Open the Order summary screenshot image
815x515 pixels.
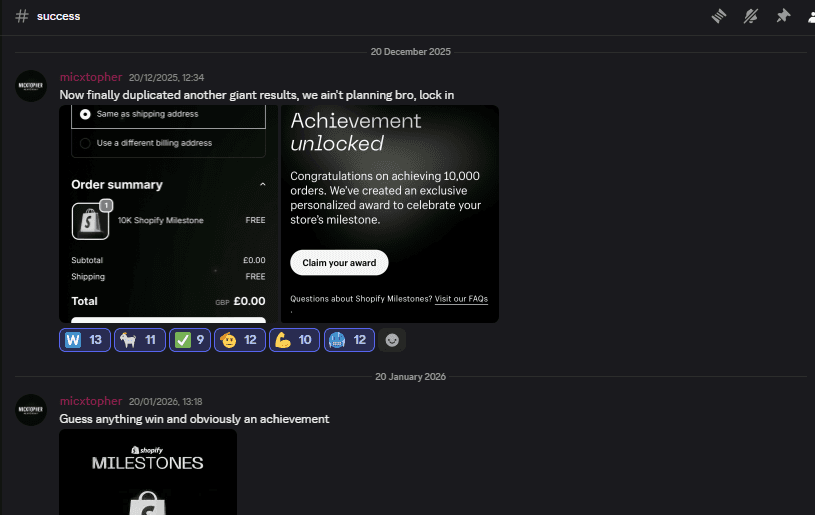168,214
